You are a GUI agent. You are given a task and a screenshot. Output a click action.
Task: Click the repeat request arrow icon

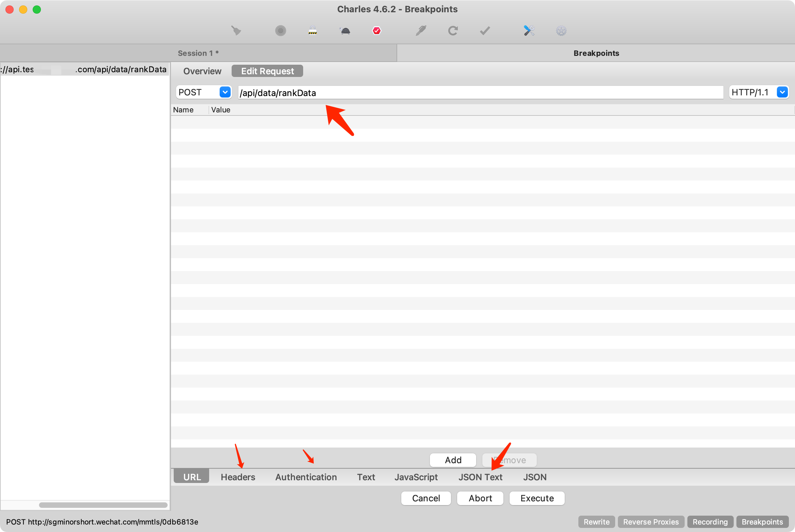(x=453, y=31)
